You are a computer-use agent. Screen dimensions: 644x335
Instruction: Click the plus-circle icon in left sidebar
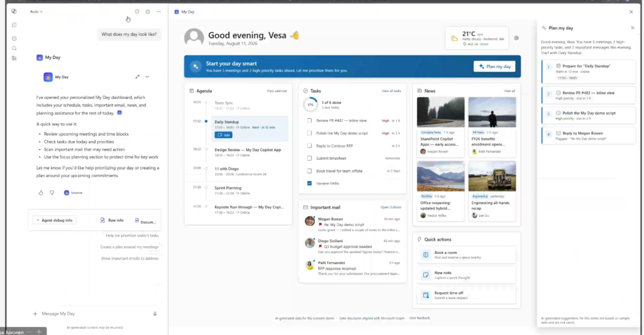[x=14, y=38]
